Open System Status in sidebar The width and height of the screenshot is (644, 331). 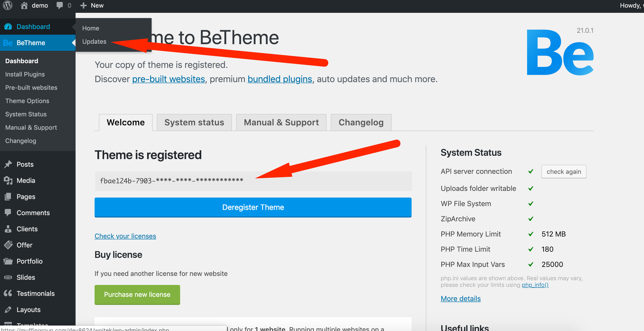(x=26, y=114)
